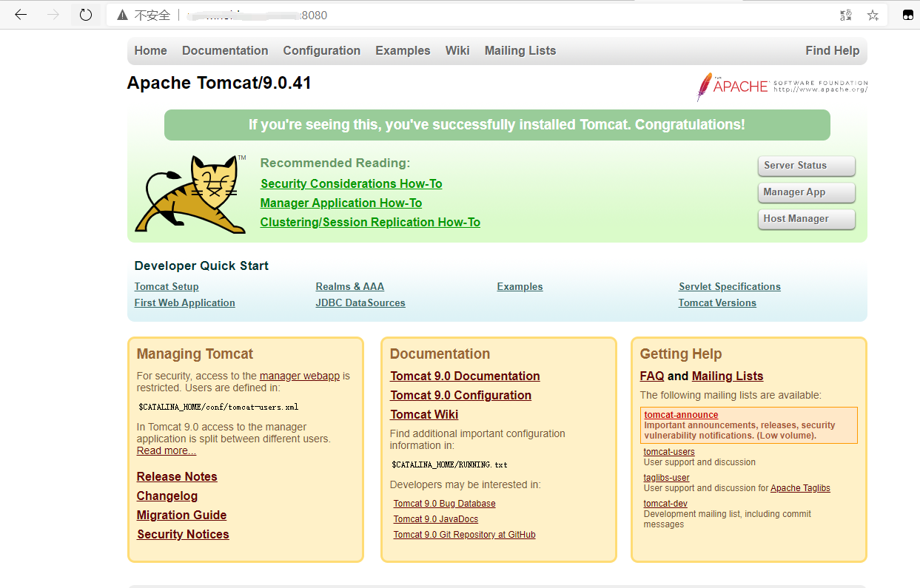Open the taglibs-user mailing list link
The height and width of the screenshot is (588, 920).
(667, 478)
